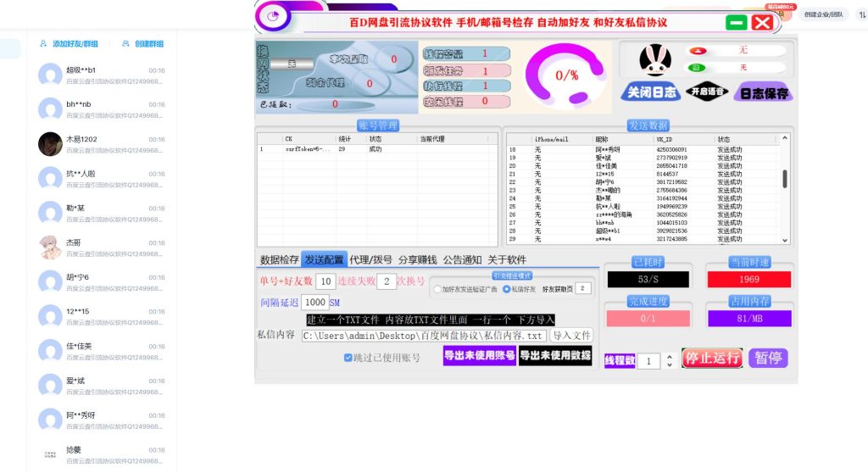Decrease 线程数 with the down arrow

[670, 364]
